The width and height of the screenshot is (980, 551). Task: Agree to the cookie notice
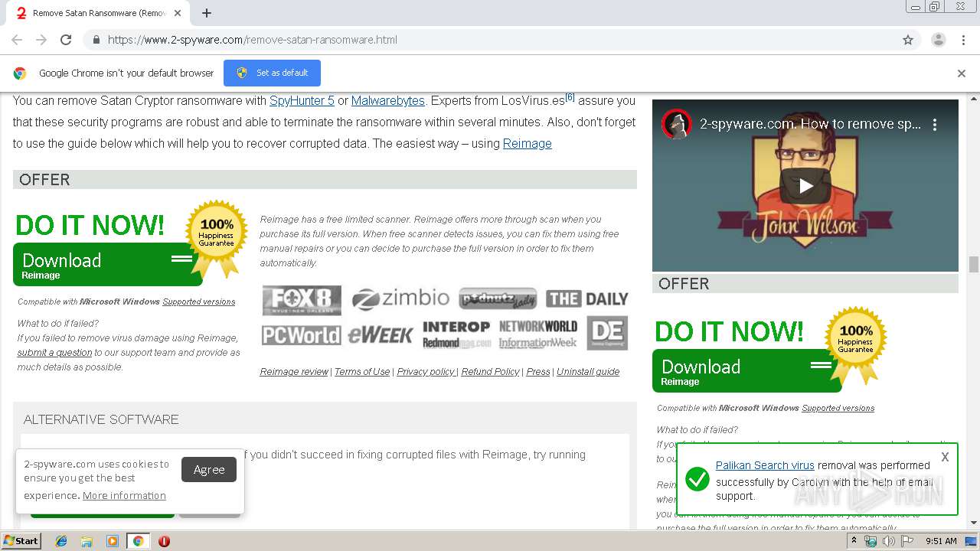[x=209, y=469]
